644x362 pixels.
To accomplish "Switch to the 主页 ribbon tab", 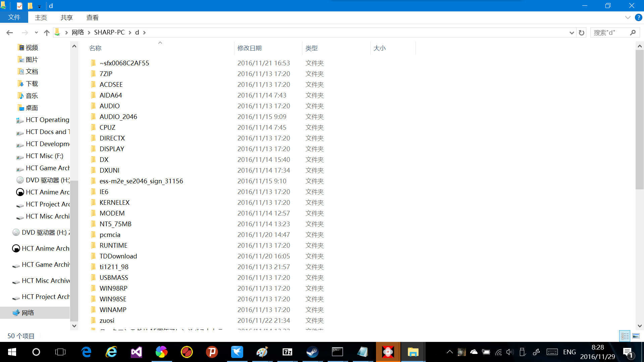I will 41,17.
